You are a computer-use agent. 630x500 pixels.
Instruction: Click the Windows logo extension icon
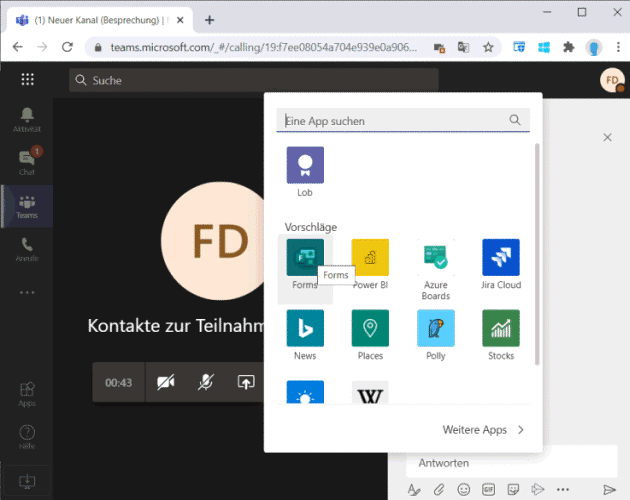(544, 47)
